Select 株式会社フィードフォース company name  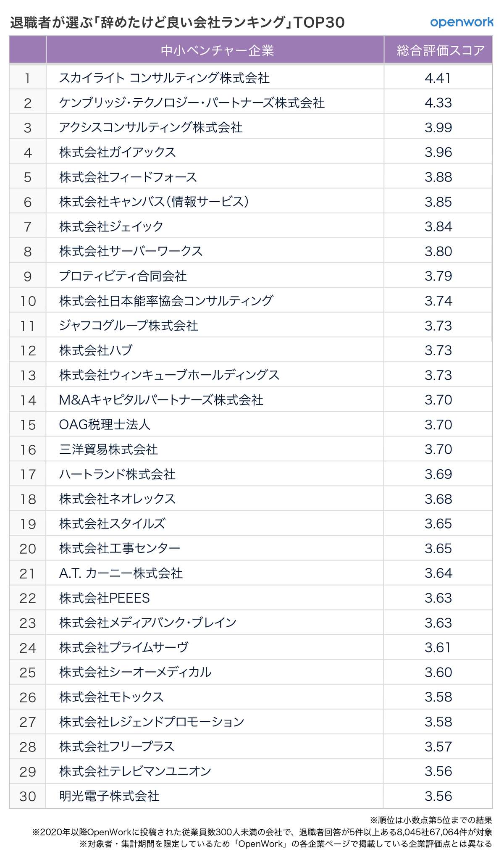coord(128,177)
